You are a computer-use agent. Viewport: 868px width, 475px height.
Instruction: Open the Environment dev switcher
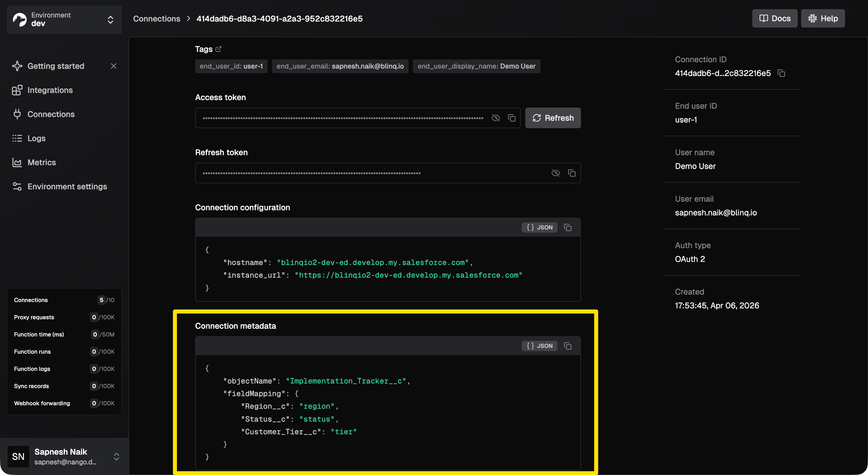[x=64, y=20]
